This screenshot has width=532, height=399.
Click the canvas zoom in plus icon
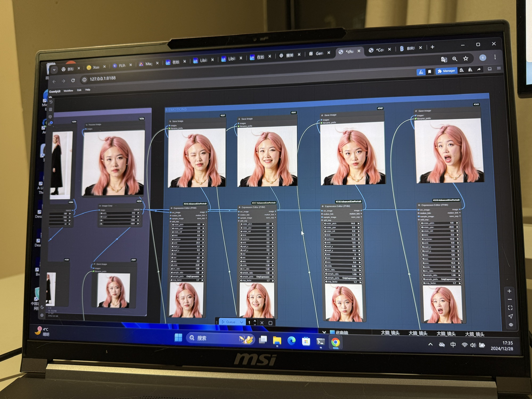[509, 291]
